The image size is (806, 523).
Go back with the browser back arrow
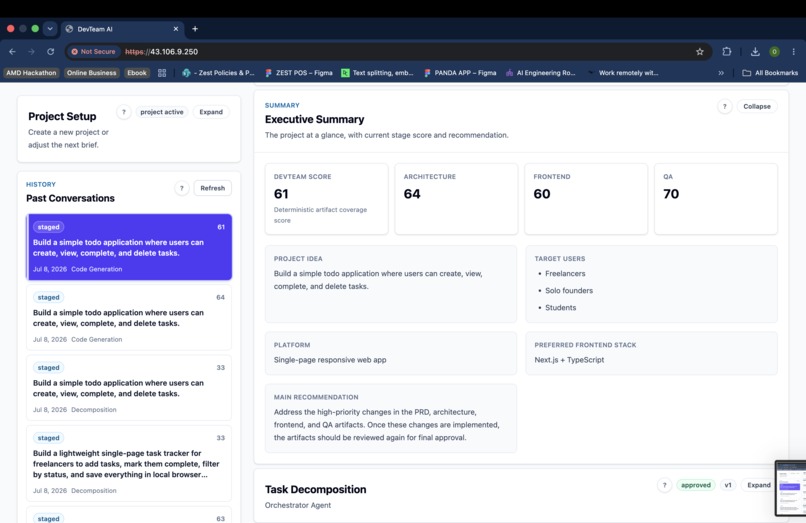(x=12, y=51)
